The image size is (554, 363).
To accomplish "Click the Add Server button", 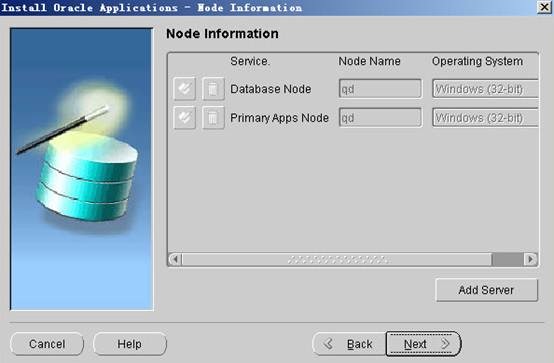I will 487,290.
